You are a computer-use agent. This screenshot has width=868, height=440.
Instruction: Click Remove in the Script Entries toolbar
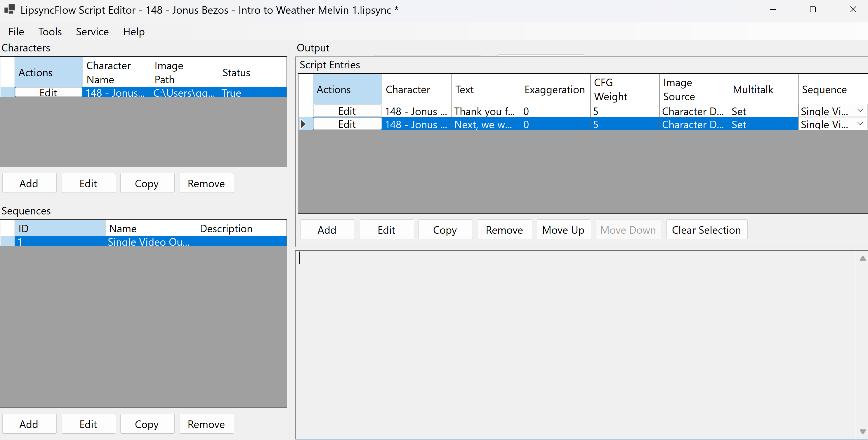coord(504,230)
